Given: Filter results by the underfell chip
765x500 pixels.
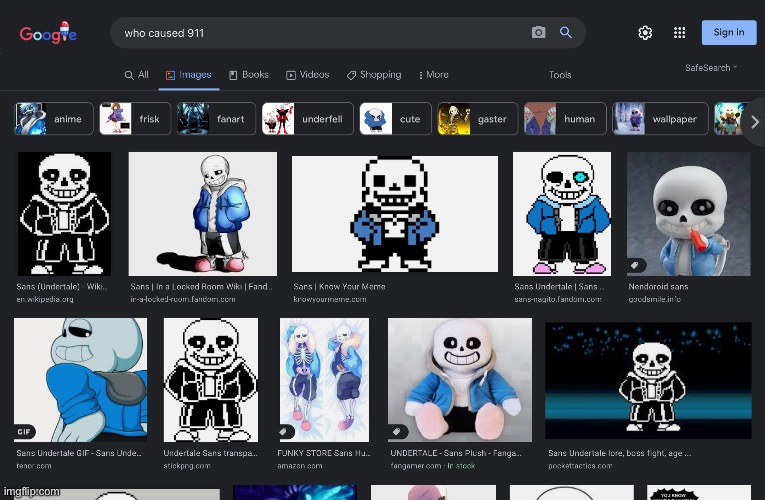Looking at the screenshot, I should coord(307,119).
